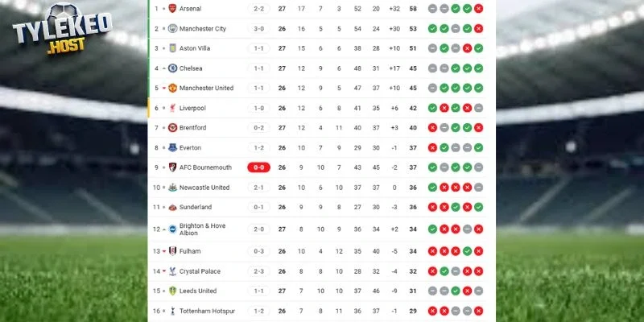Click the Aston Villa club crest
644x322 pixels.
pyautogui.click(x=172, y=48)
